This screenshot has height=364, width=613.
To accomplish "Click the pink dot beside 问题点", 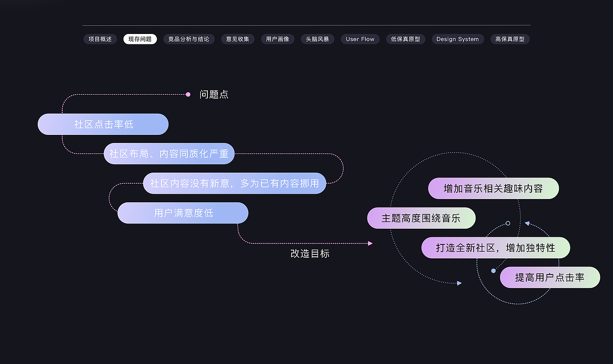I will (188, 94).
